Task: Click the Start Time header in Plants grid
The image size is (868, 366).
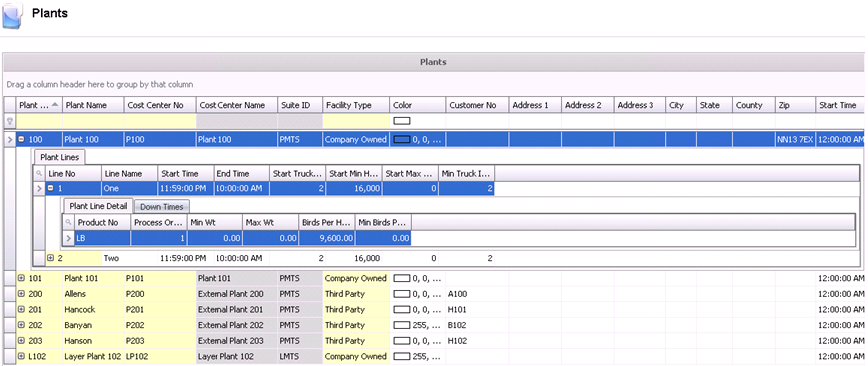Action: coord(840,105)
